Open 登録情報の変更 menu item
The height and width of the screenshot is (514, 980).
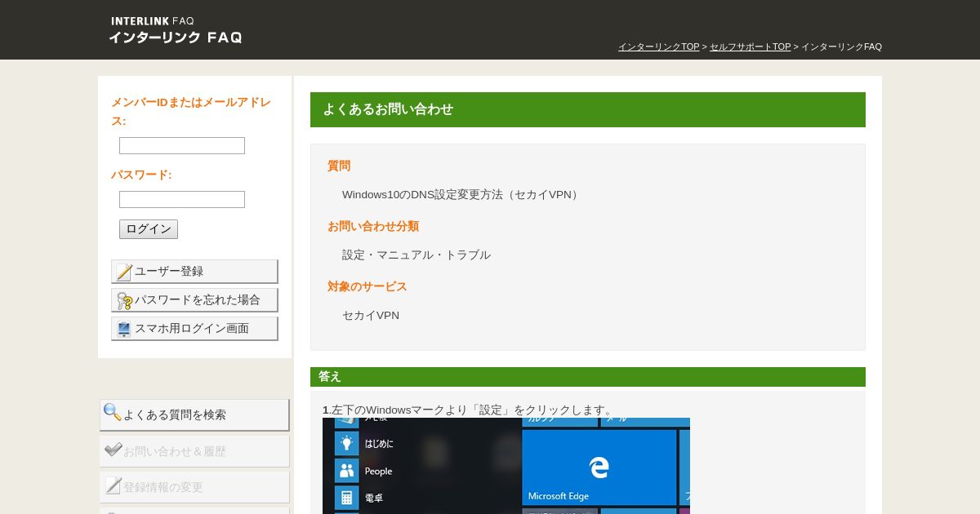pos(194,487)
